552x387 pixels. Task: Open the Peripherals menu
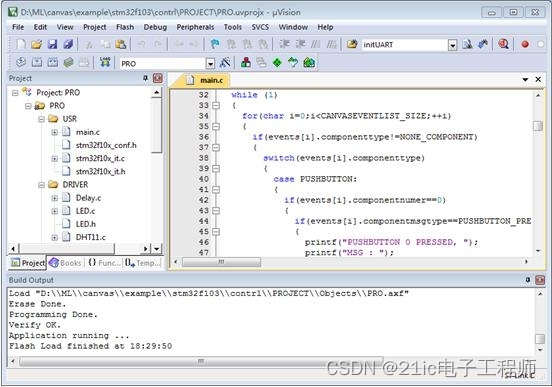pyautogui.click(x=195, y=27)
